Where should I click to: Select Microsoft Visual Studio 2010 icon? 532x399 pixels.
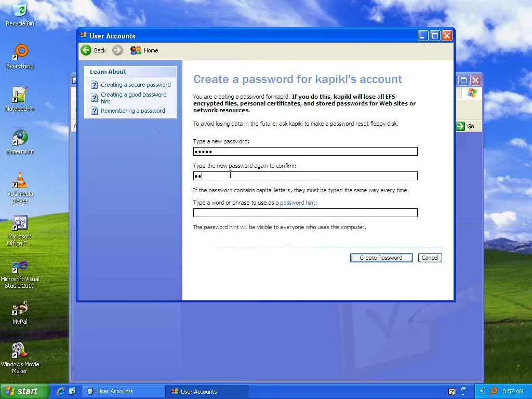tap(20, 273)
